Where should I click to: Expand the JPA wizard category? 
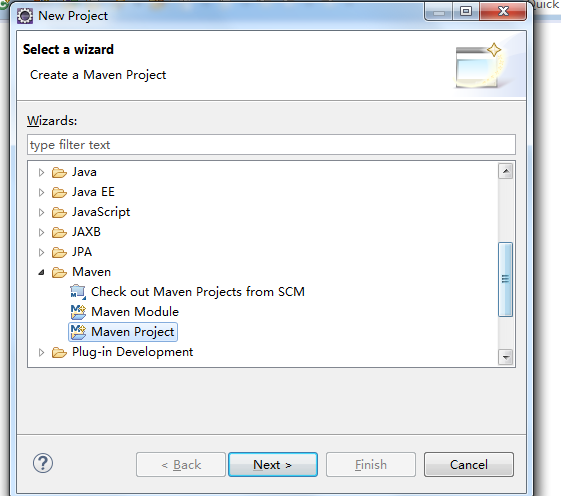tap(41, 253)
